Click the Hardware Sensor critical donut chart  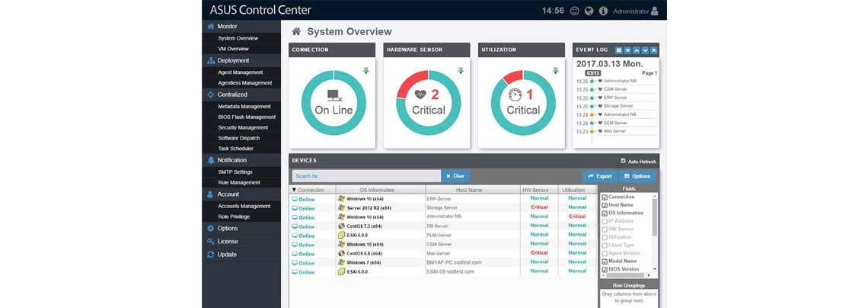[x=428, y=102]
